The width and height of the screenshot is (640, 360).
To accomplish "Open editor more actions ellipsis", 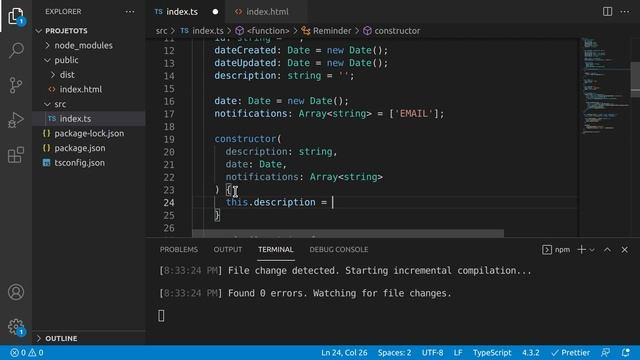I will [625, 11].
